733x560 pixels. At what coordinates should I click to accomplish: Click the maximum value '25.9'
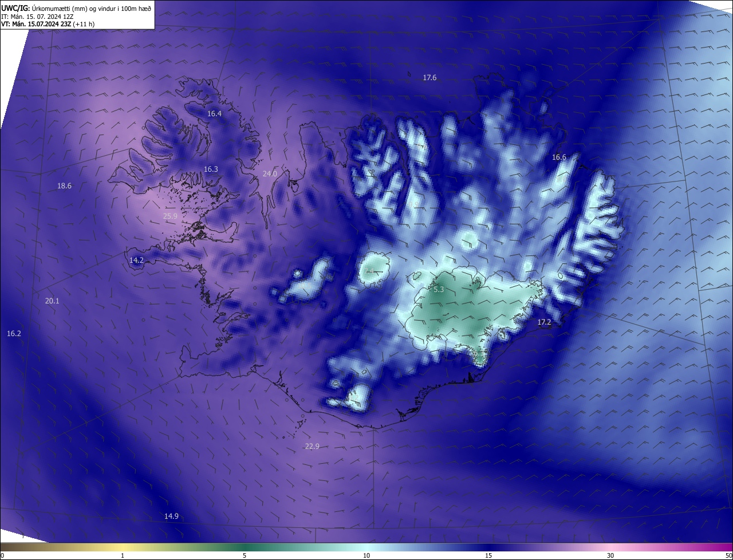pos(170,216)
